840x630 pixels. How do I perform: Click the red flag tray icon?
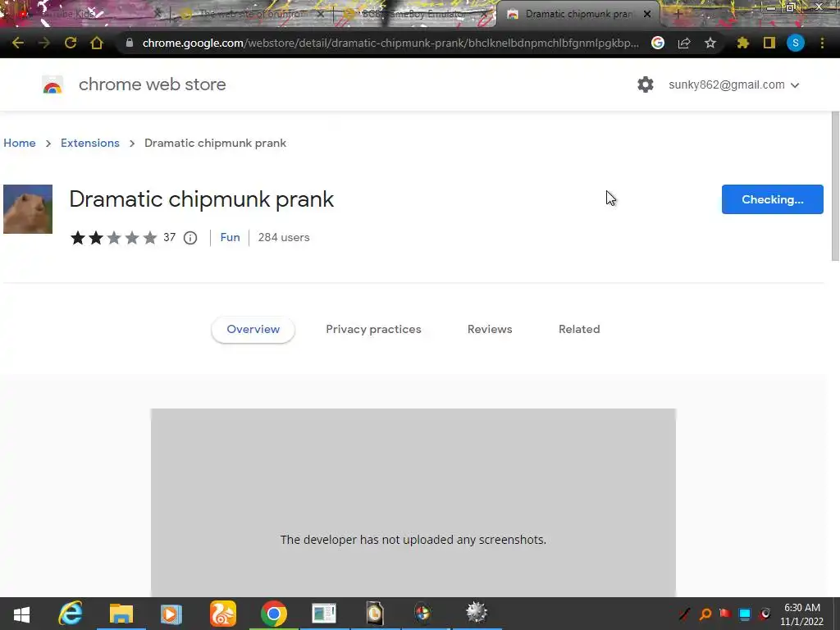click(725, 614)
